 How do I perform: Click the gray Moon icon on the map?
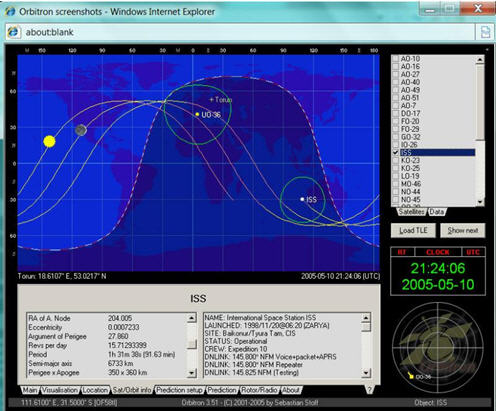pos(81,130)
